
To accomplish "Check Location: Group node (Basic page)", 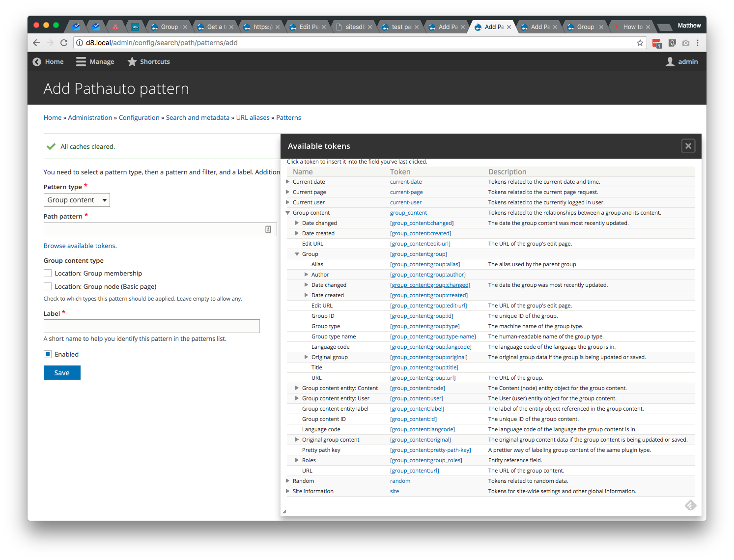I will (47, 286).
